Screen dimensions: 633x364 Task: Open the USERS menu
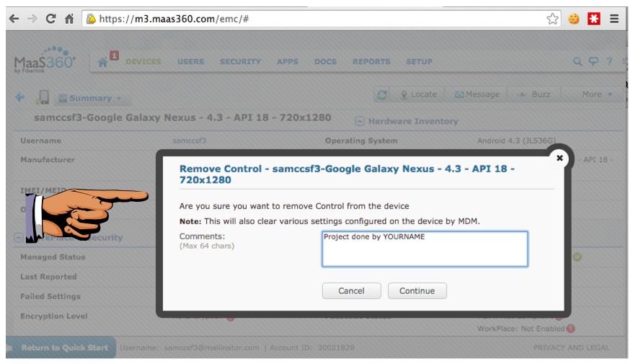coord(190,62)
